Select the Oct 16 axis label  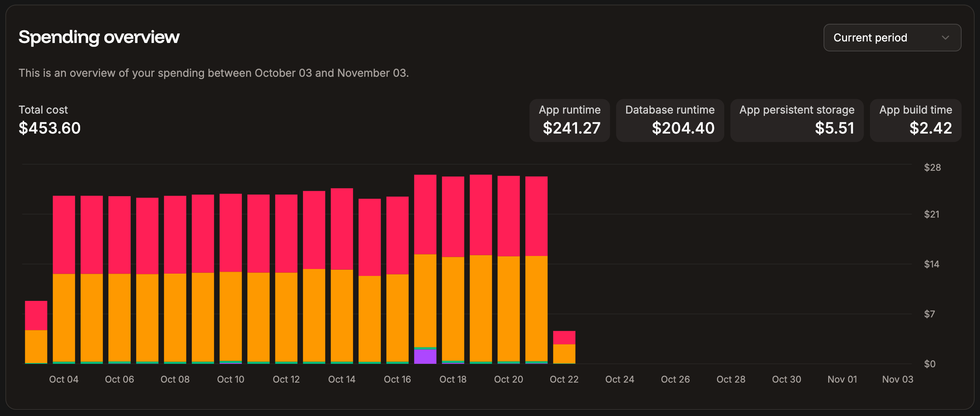tap(397, 379)
